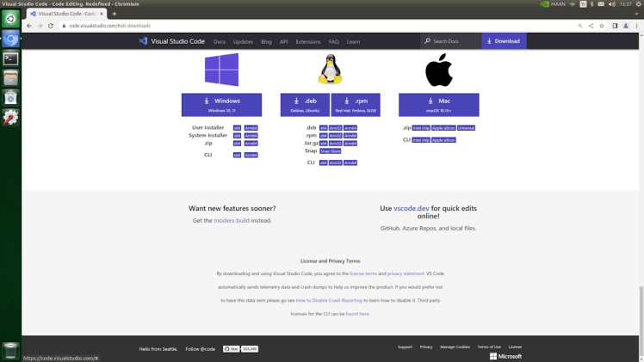Download the .rpm package button

[x=356, y=105]
